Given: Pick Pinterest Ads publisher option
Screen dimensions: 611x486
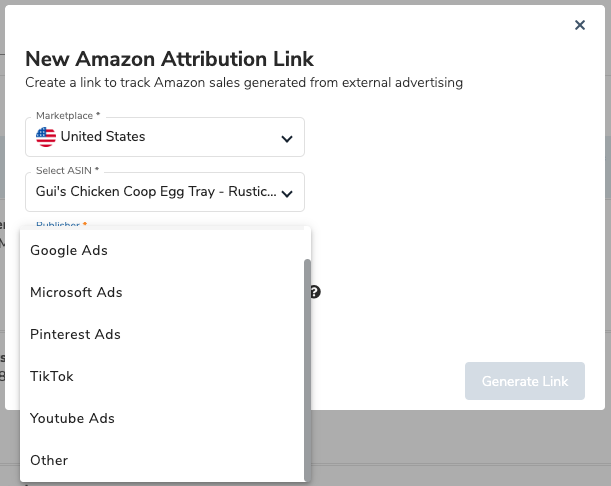Looking at the screenshot, I should point(75,334).
